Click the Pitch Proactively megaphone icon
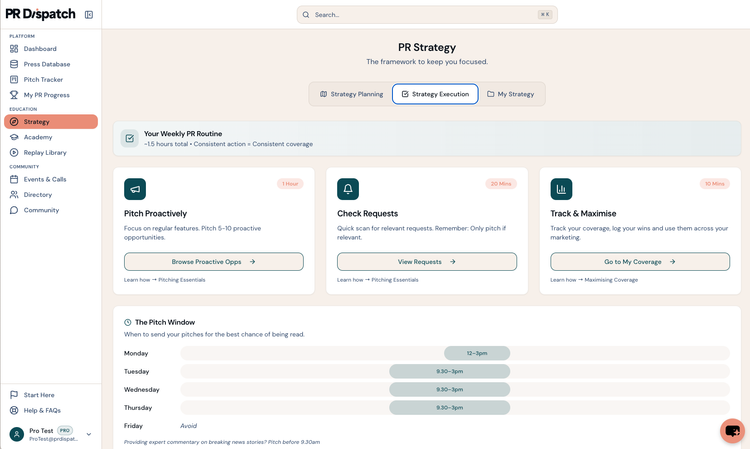Screen dimensions: 750x449 (x=135, y=189)
